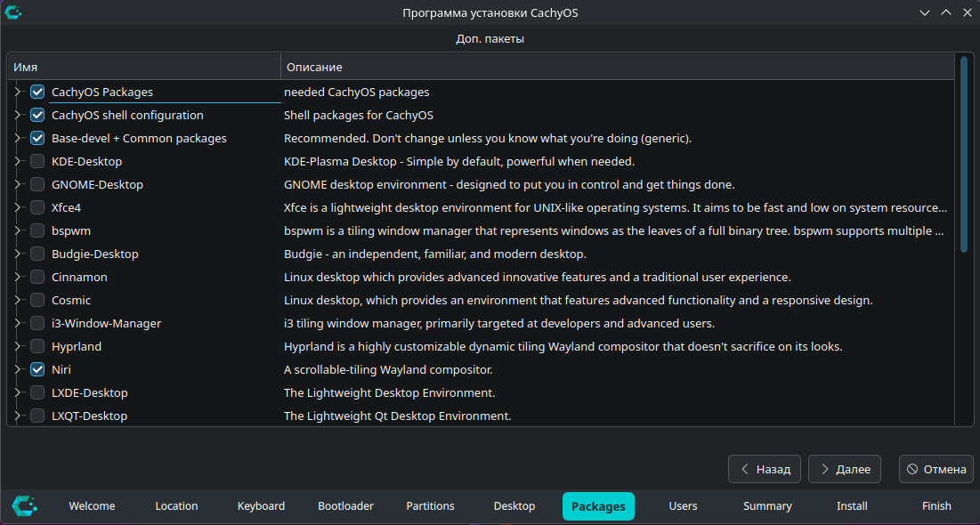The height and width of the screenshot is (525, 980).
Task: Click the Отмена cancel button
Action: [x=936, y=469]
